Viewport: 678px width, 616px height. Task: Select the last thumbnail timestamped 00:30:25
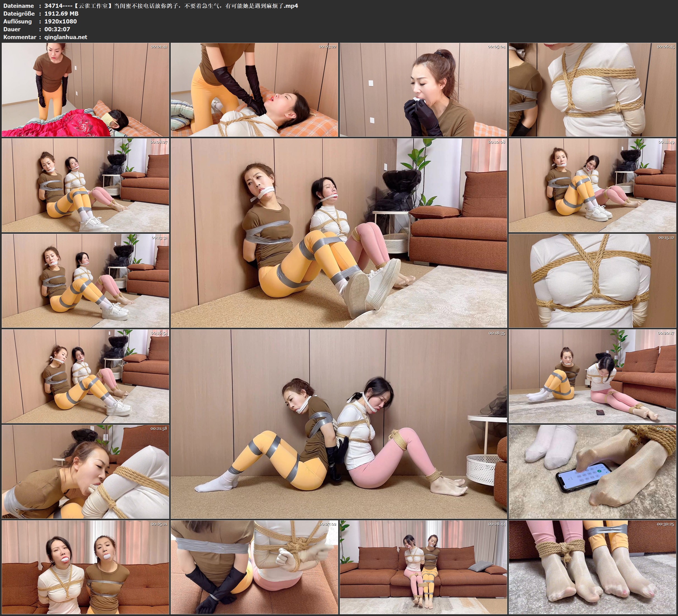(592, 567)
